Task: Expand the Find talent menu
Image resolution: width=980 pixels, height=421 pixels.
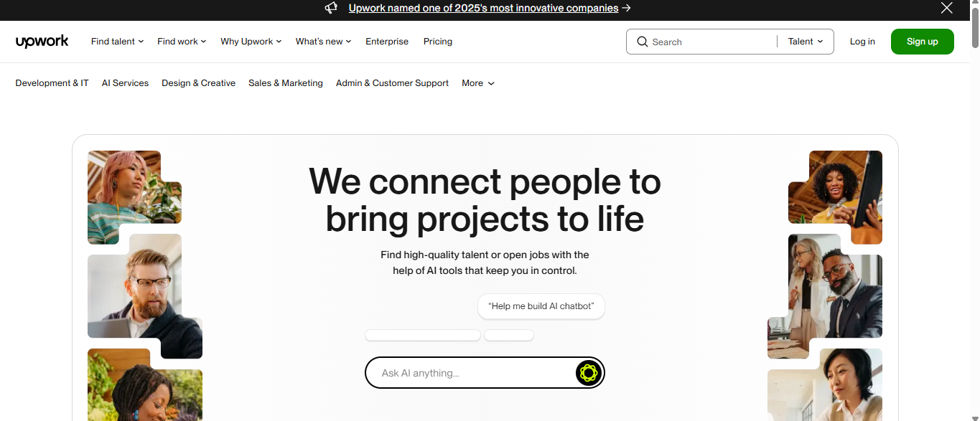Action: tap(118, 42)
